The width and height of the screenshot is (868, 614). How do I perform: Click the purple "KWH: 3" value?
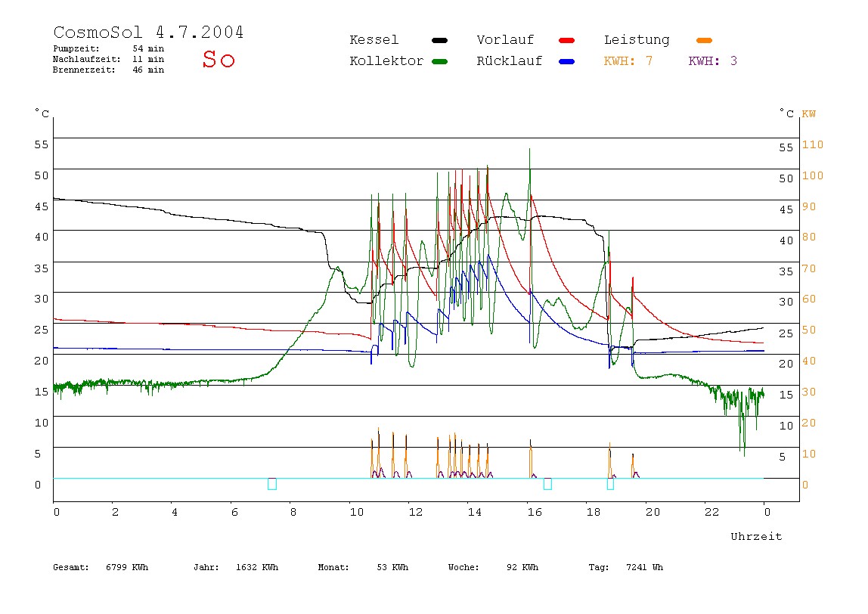point(713,61)
